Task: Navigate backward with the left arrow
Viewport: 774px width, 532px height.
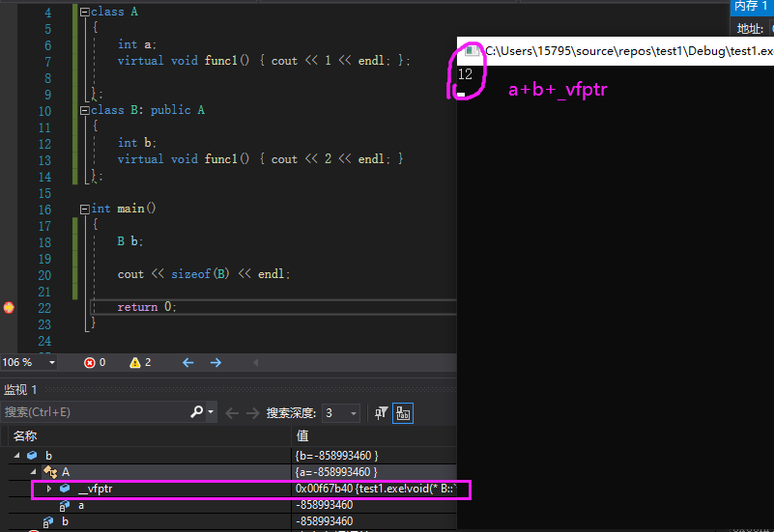Action: [x=188, y=363]
